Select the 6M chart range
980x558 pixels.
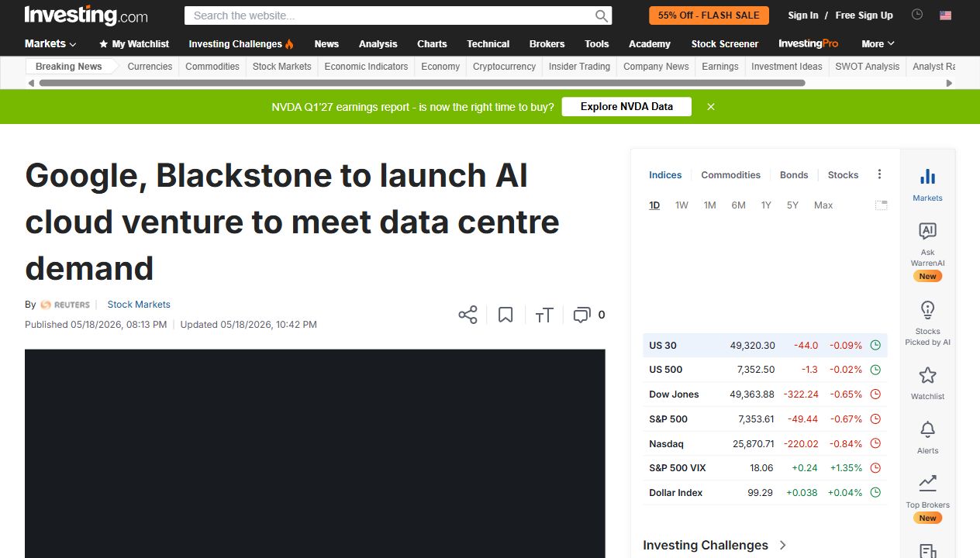click(x=738, y=205)
